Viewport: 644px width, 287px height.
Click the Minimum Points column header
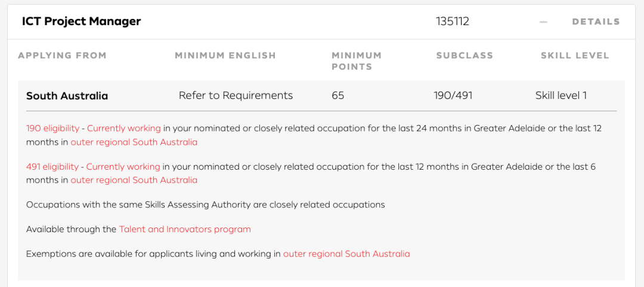point(357,61)
